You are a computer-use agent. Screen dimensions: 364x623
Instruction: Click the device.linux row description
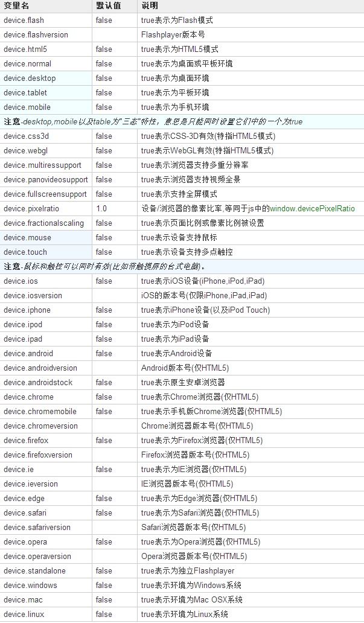point(185,615)
